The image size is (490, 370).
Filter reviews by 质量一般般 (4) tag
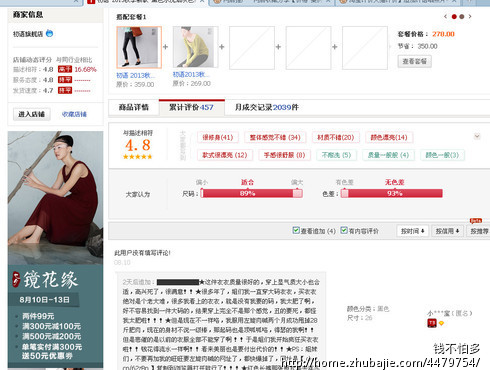[x=388, y=155]
